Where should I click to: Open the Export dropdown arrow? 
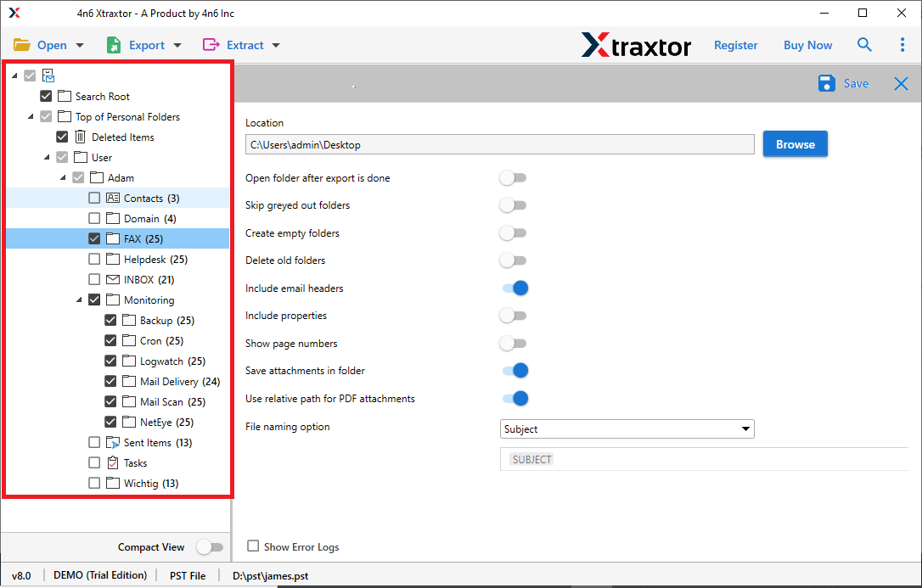click(177, 44)
